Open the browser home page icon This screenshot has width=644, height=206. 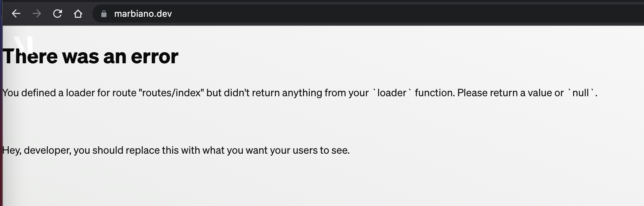[x=78, y=14]
